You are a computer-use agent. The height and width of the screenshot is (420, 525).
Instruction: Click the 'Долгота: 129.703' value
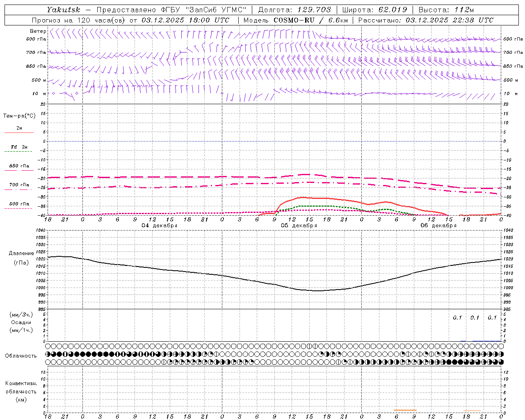(294, 10)
